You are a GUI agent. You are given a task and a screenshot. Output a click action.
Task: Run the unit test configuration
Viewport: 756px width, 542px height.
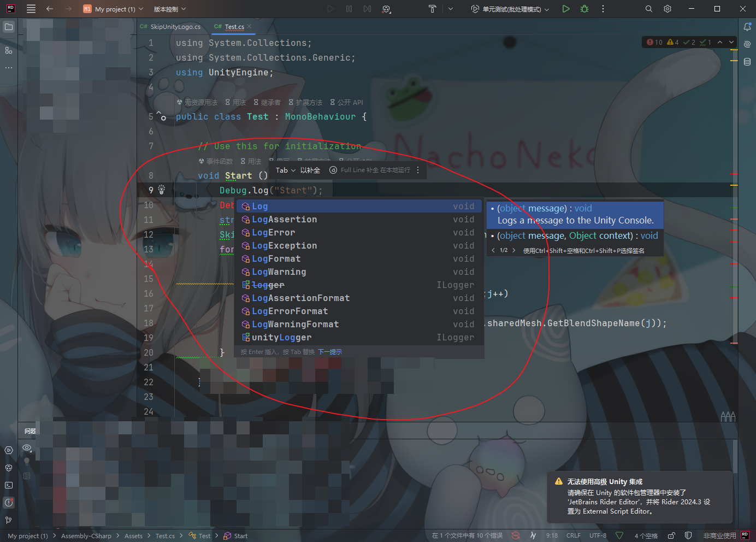point(566,9)
